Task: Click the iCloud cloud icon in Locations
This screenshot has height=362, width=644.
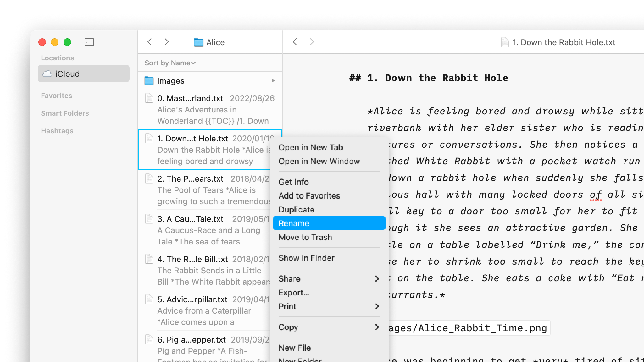Action: pos(47,74)
